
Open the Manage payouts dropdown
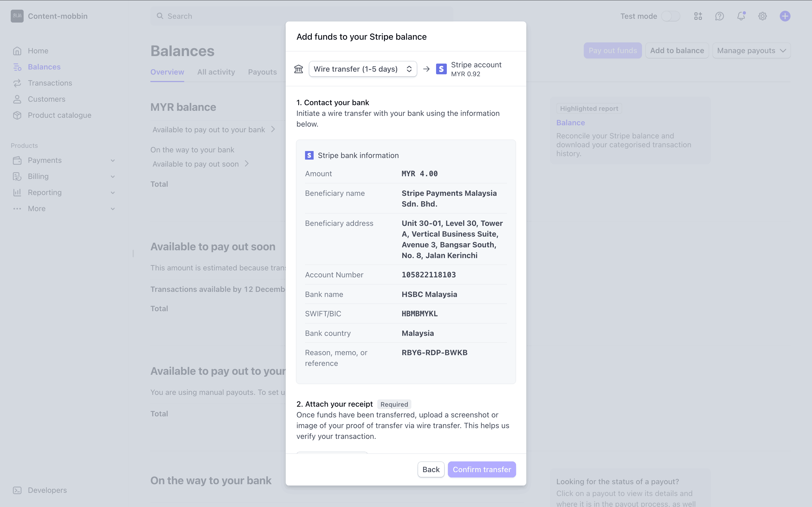751,51
